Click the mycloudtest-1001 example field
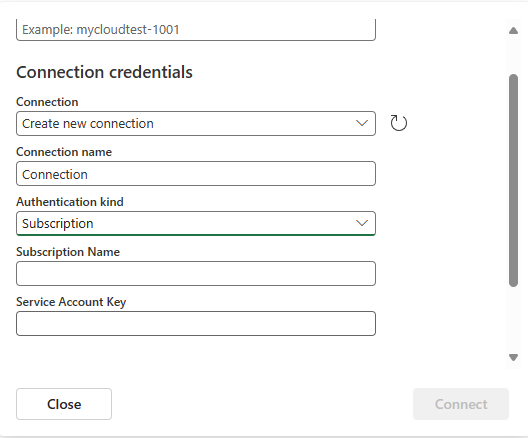The image size is (528, 438). click(x=196, y=30)
